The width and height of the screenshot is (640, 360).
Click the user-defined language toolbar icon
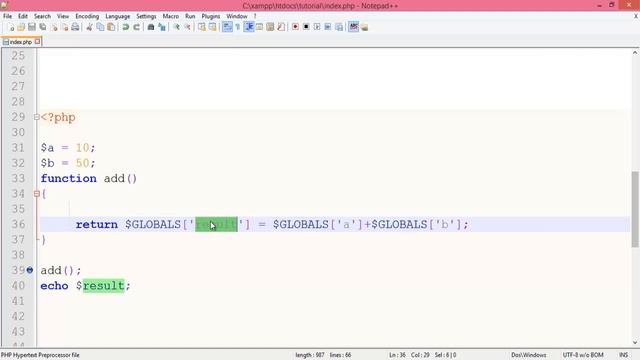point(259,27)
